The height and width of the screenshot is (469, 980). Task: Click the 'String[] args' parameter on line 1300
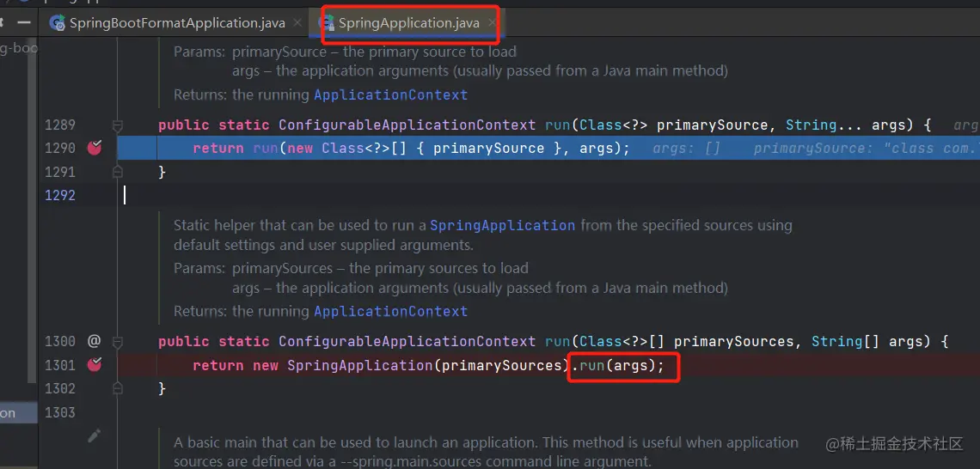(867, 342)
